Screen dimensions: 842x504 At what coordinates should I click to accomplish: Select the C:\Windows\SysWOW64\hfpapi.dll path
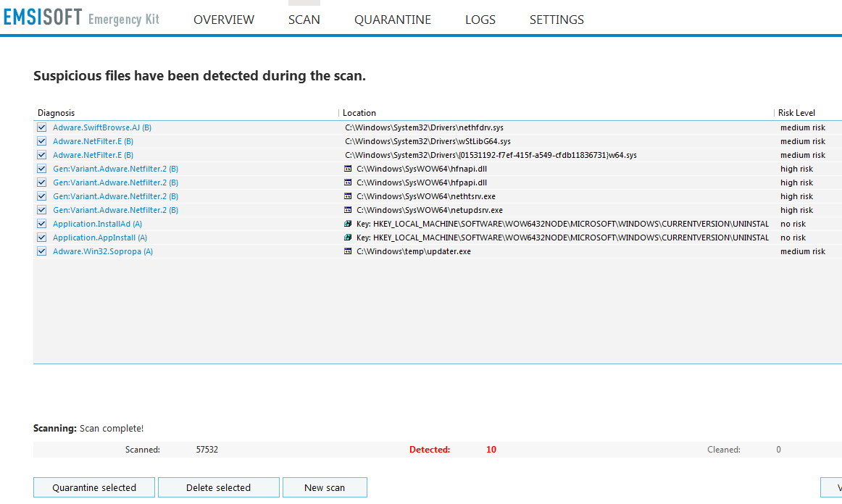point(422,182)
